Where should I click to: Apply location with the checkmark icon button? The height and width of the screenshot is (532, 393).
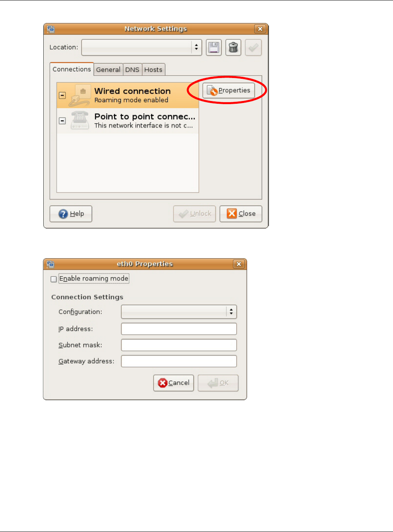tap(253, 48)
